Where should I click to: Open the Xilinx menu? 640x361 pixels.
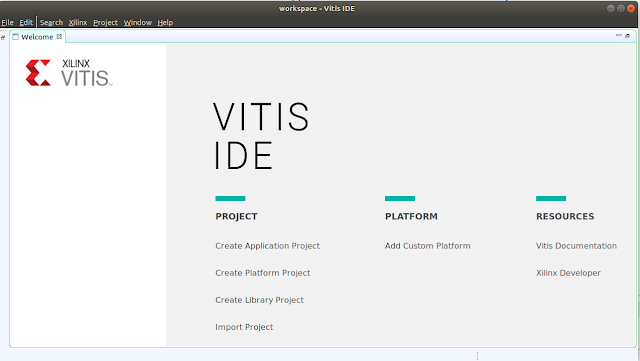tap(78, 22)
